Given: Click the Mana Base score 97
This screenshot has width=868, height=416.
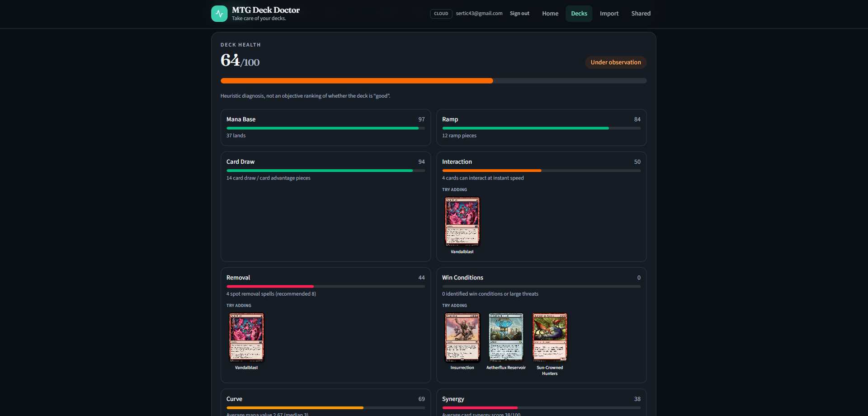Looking at the screenshot, I should (x=421, y=119).
